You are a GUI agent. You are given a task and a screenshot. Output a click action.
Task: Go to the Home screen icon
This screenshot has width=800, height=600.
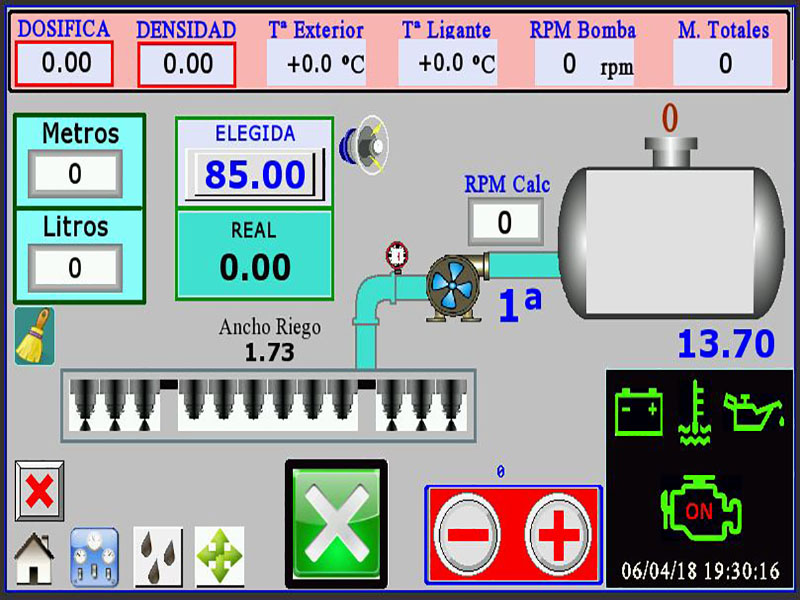coord(33,557)
